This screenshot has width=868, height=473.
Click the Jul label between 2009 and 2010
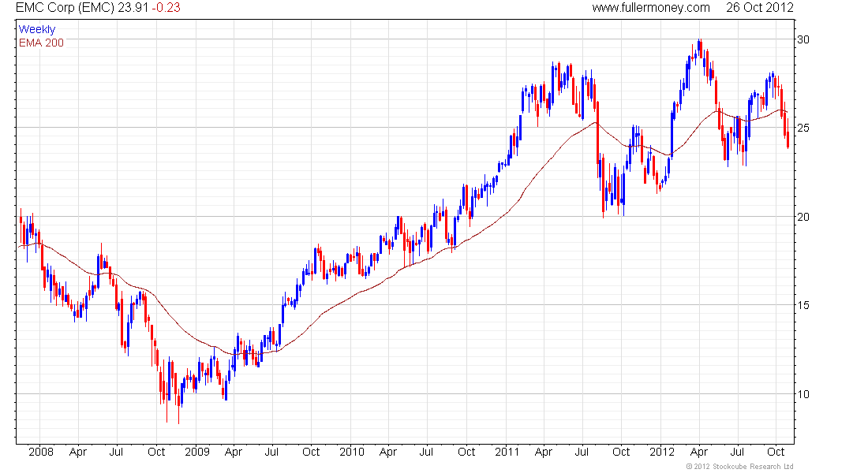click(x=271, y=452)
